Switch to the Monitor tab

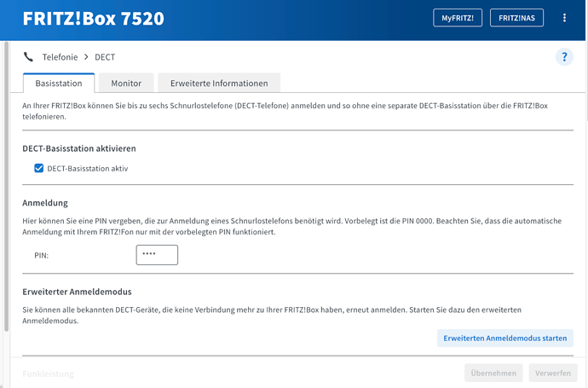[126, 83]
